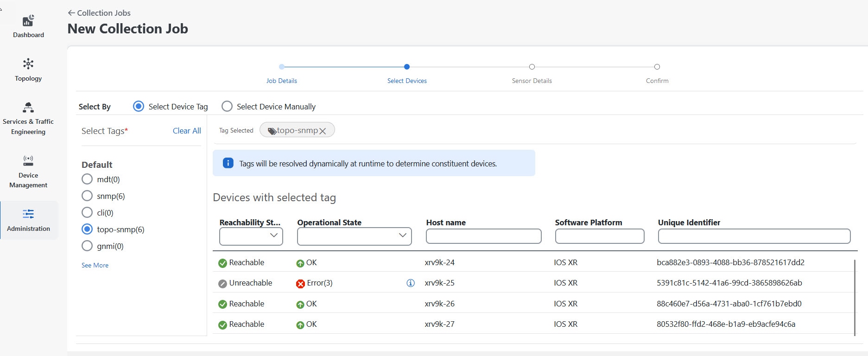
Task: Click identifier 88c460e7-d56a-4731-aba0-1cf761b7ebd0
Action: pyautogui.click(x=729, y=304)
